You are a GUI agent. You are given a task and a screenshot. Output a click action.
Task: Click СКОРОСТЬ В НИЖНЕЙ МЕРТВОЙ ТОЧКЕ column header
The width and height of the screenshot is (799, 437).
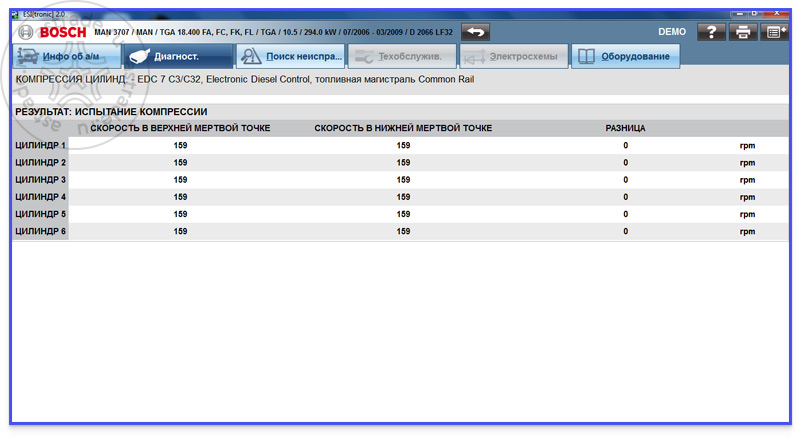(403, 128)
